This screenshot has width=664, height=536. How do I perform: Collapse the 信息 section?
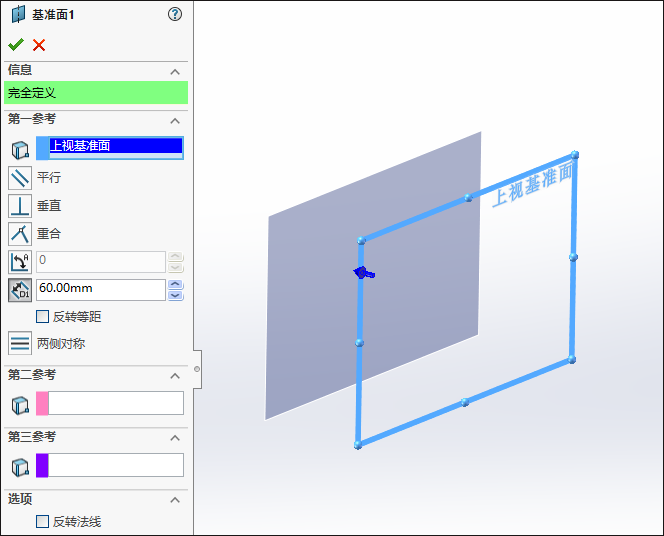(x=175, y=72)
